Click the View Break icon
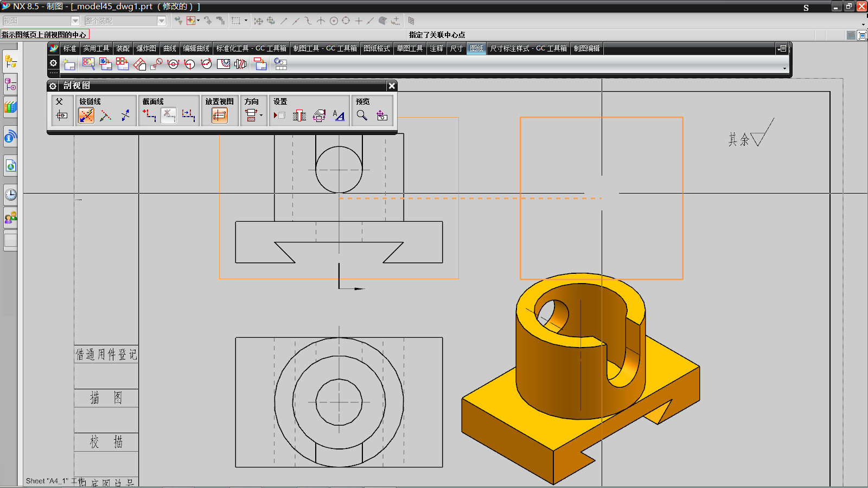Image resolution: width=868 pixels, height=488 pixels. point(240,64)
